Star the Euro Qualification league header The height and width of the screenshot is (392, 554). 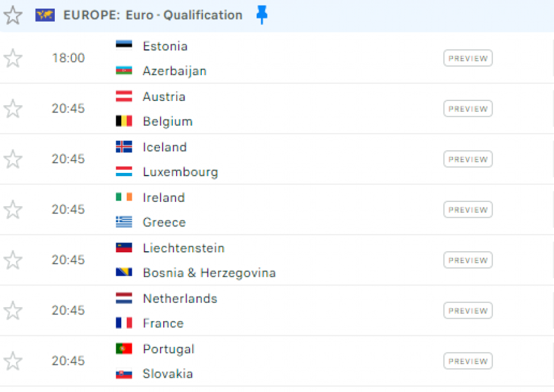click(x=13, y=15)
